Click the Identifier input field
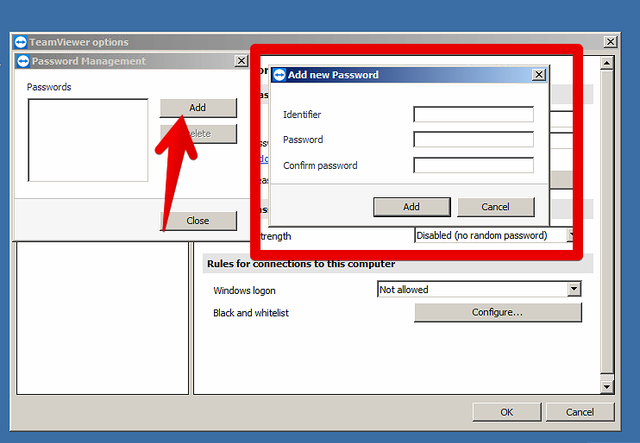The image size is (640, 443). pos(473,114)
